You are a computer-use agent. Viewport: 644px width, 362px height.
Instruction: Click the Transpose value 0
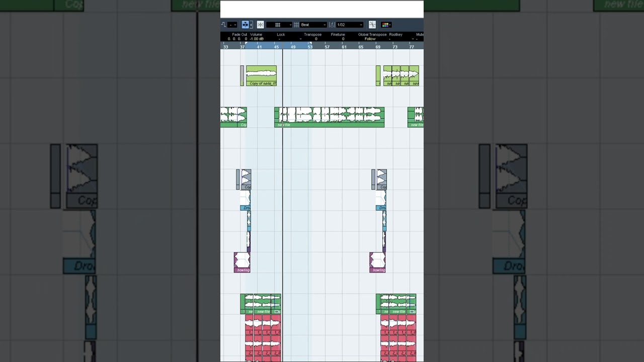click(316, 39)
